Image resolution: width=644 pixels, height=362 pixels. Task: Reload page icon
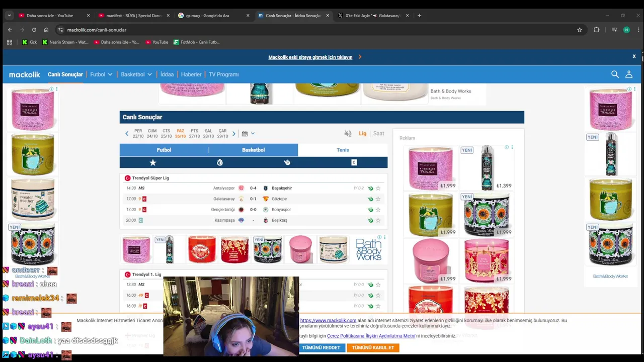tap(34, 30)
